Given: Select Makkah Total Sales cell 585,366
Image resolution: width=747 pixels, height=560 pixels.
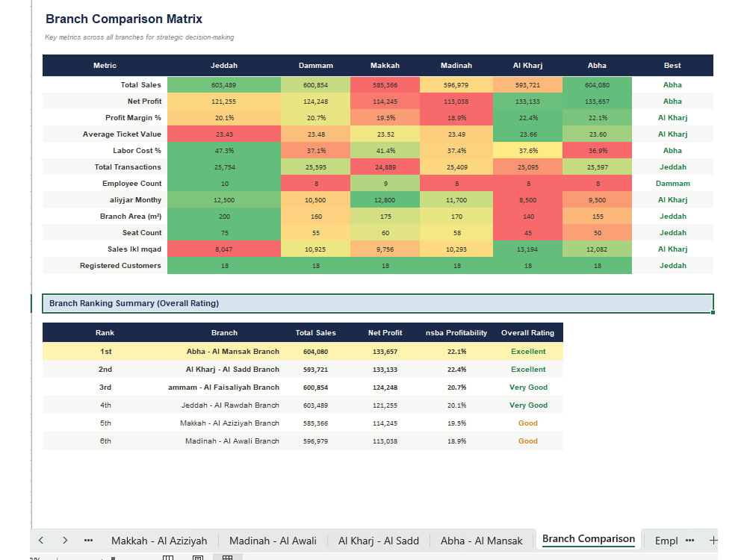Looking at the screenshot, I should point(385,85).
